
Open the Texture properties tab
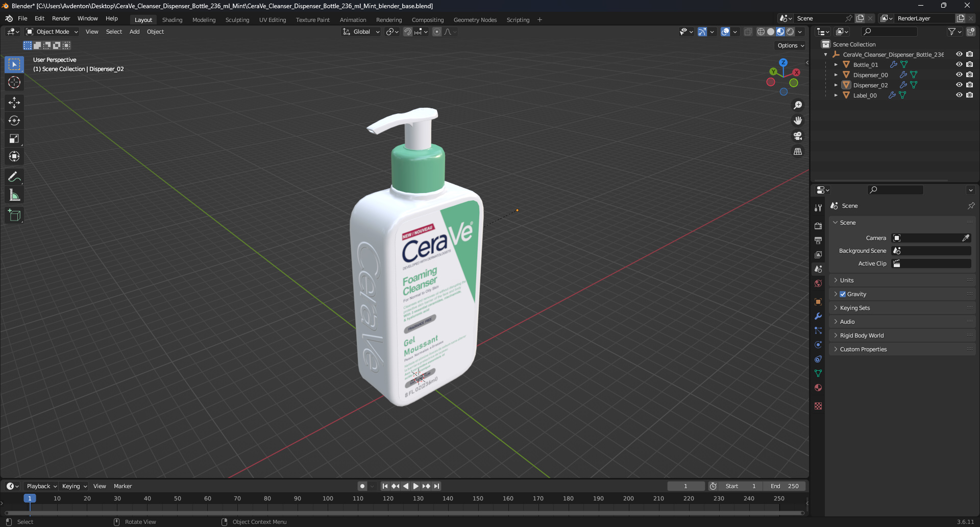[x=818, y=406]
